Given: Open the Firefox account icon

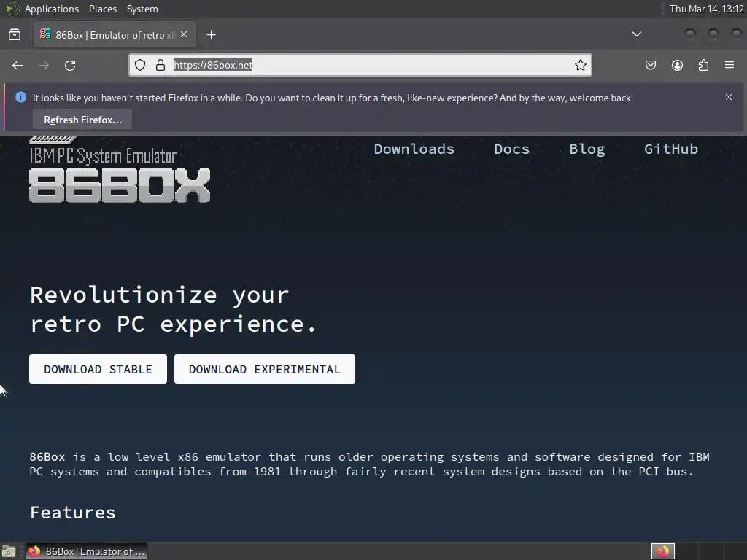Looking at the screenshot, I should point(677,65).
